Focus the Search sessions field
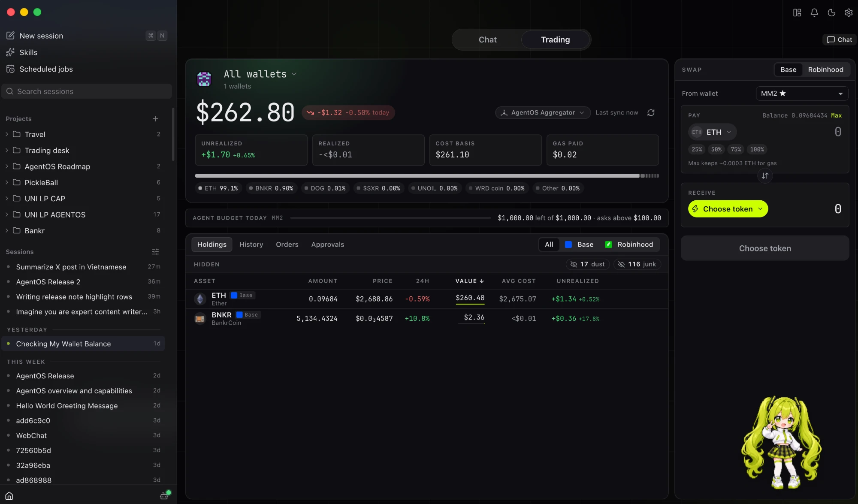Screen dimensions: 858x504 click(87, 91)
